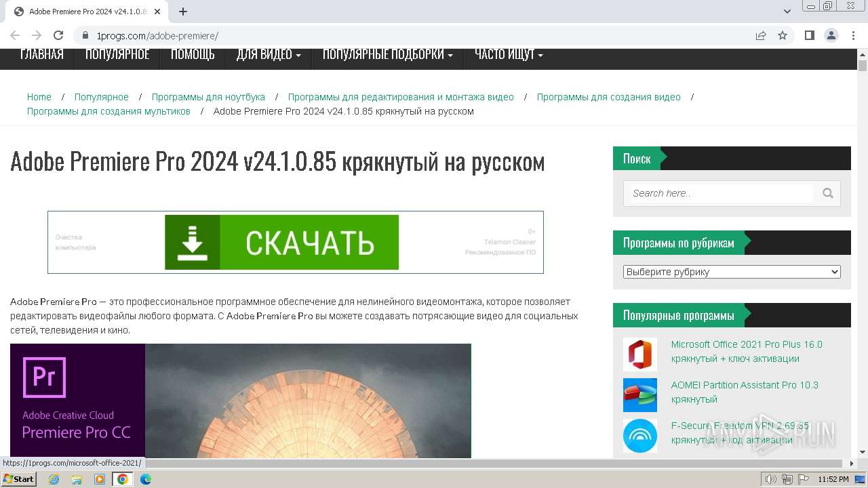Click the Microsoft Office 2021 icon
The width and height of the screenshot is (868, 488).
point(640,354)
